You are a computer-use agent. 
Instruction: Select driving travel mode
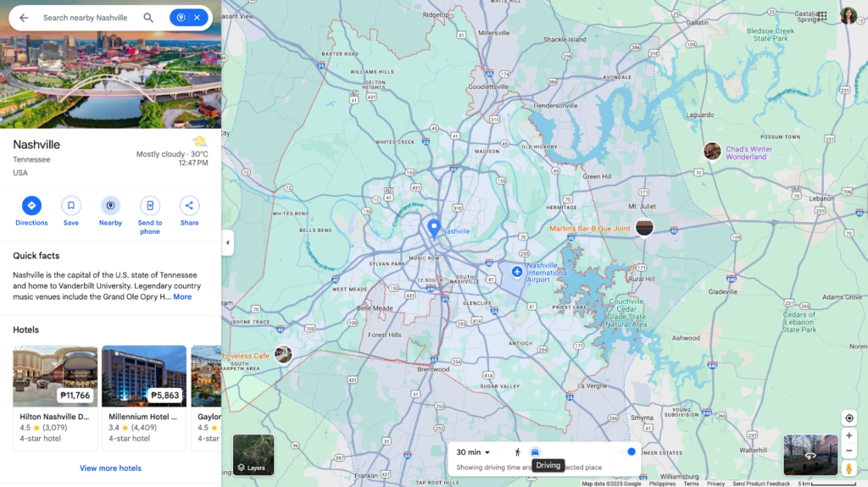click(535, 452)
